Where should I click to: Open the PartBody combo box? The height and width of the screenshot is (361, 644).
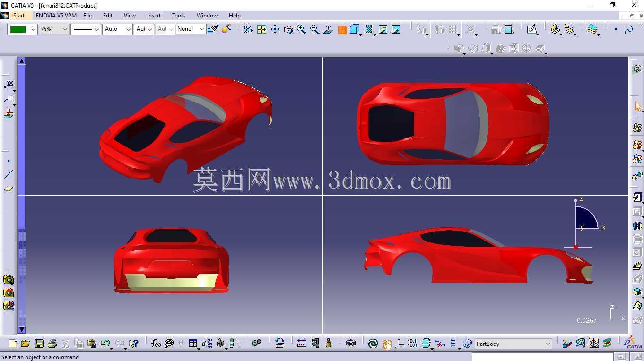(x=513, y=344)
